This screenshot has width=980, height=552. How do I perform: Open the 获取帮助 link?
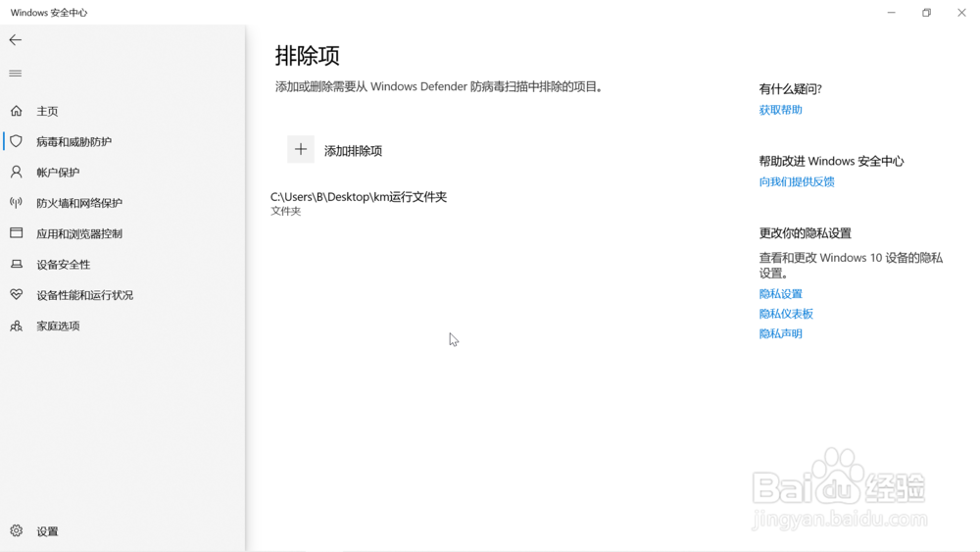tap(781, 110)
